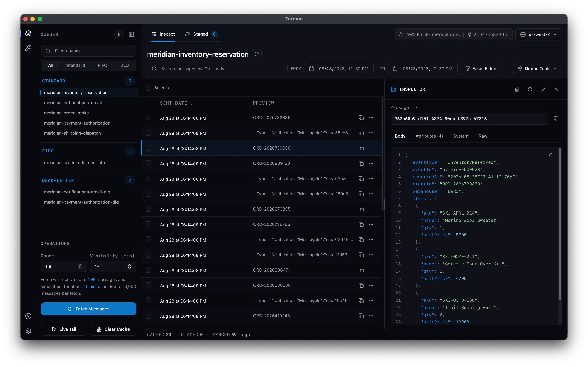Tick checkbox for sns-38ce3 notification row

coord(148,133)
